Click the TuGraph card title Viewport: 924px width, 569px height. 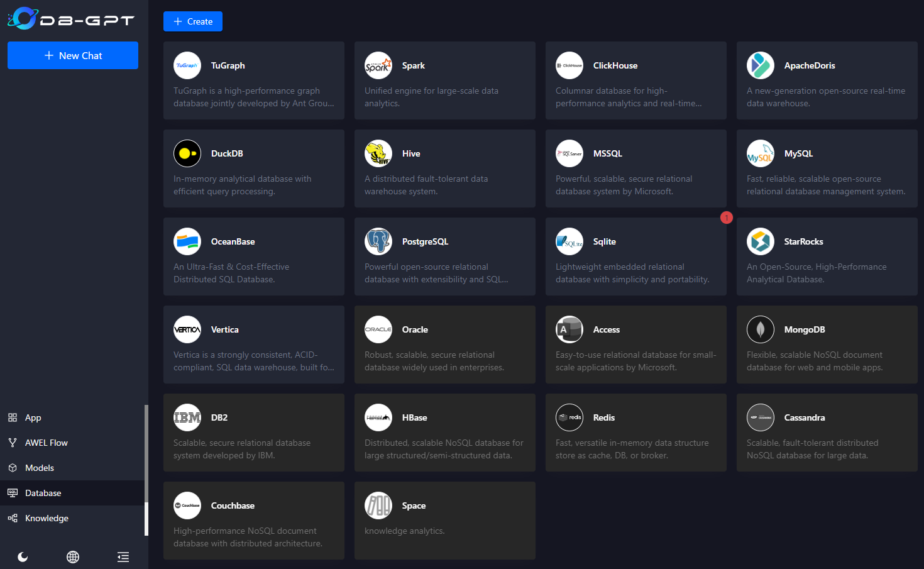228,65
